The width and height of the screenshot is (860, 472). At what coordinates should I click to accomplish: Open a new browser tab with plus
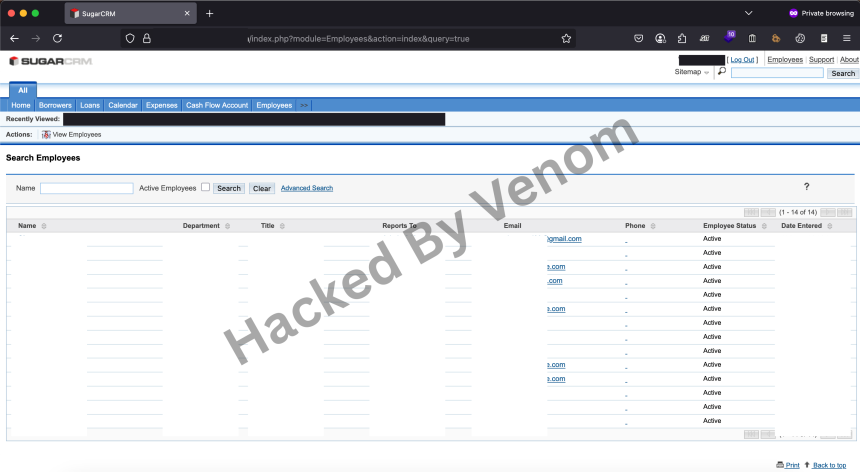click(210, 13)
